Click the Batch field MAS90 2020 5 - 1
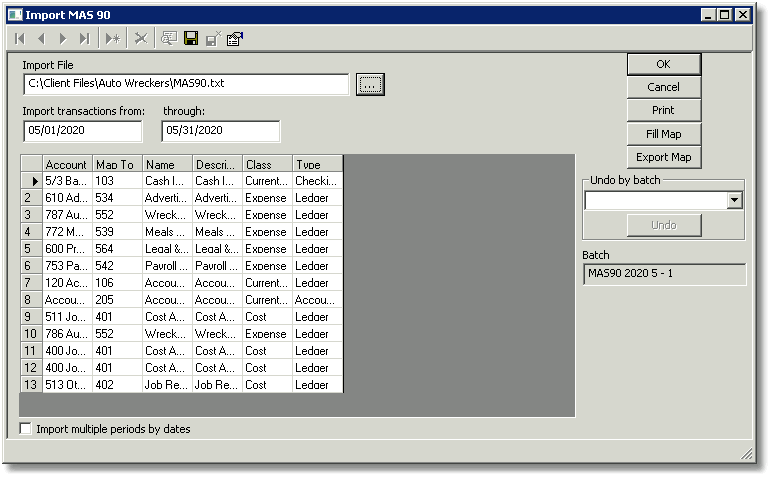 coord(664,274)
